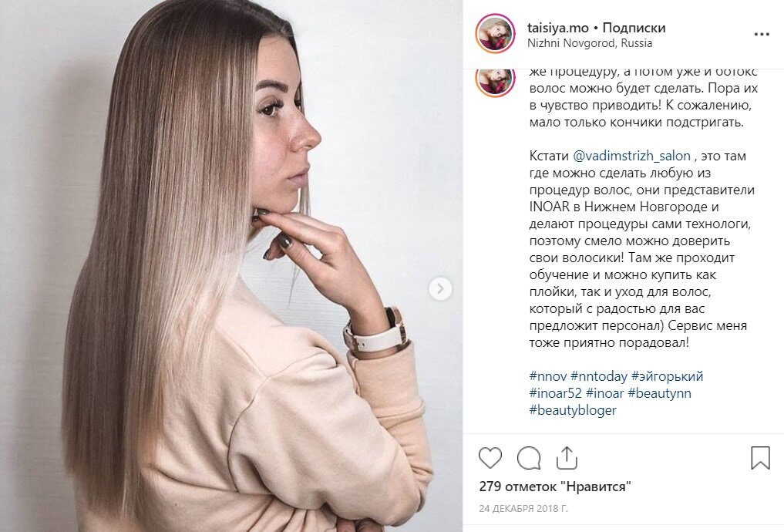Open the taisiya.mo username link
The image size is (784, 532).
click(x=558, y=28)
